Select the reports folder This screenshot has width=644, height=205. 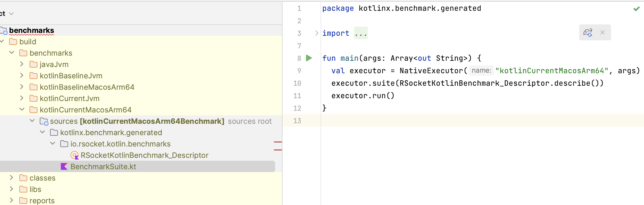point(42,201)
